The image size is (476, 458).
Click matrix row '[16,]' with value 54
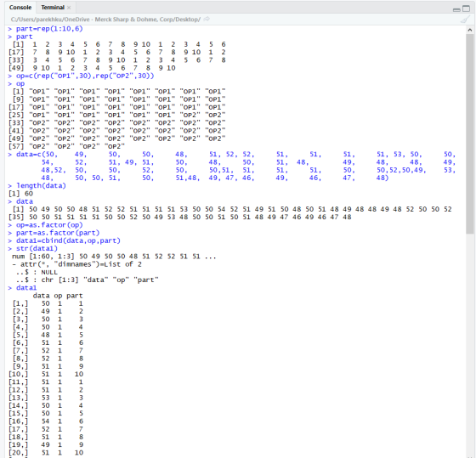[46, 421]
